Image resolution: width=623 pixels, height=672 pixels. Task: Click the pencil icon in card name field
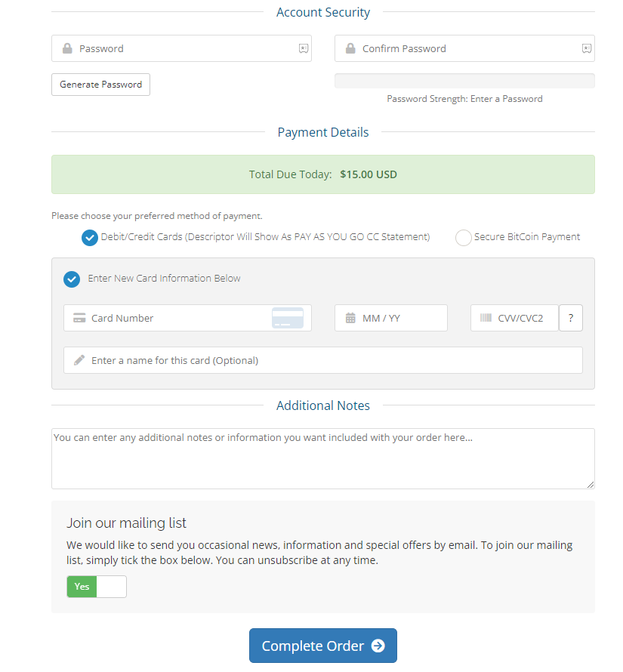coord(78,360)
